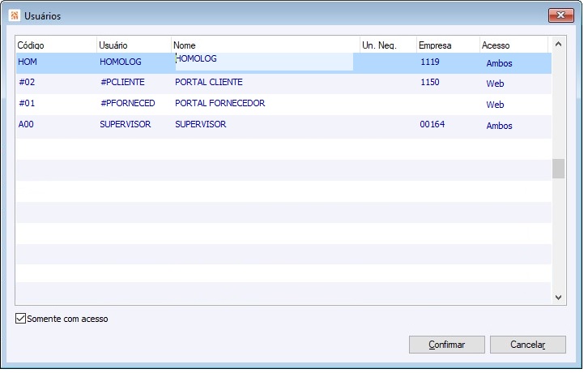Select the A00 code cell
The image size is (588, 373).
pos(26,124)
